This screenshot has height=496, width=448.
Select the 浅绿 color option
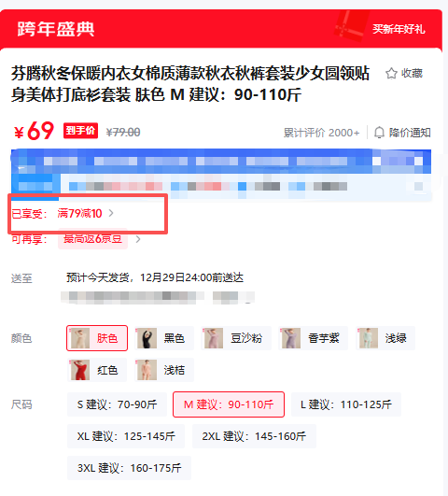coord(385,338)
